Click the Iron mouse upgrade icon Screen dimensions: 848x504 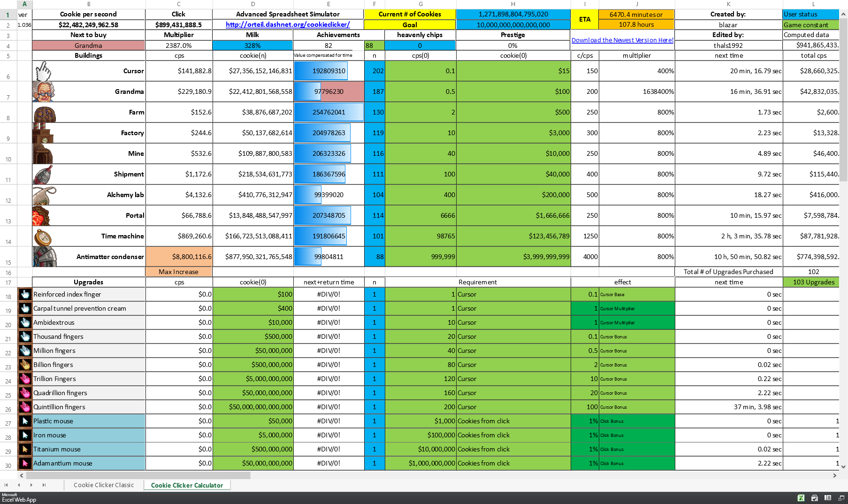click(25, 435)
